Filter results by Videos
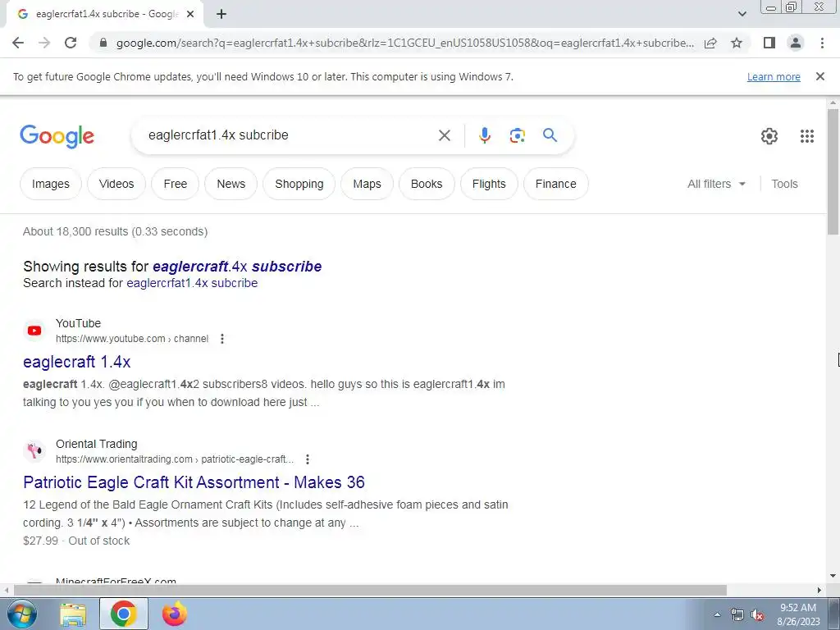This screenshot has height=630, width=840. click(x=116, y=184)
